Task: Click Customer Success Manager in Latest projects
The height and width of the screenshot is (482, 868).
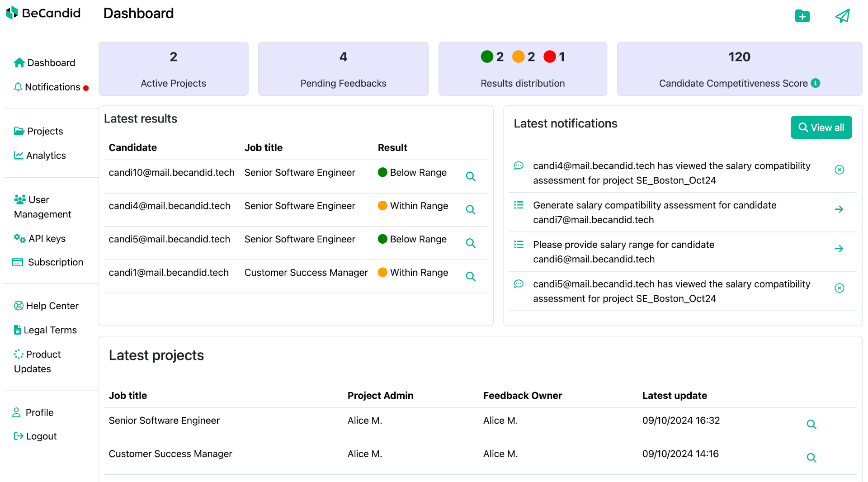Action: coord(170,454)
